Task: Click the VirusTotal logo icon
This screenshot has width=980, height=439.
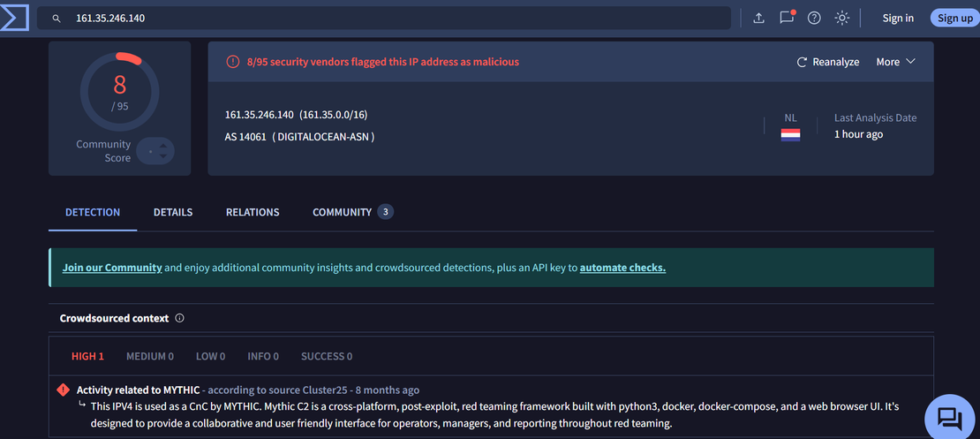Action: 15,18
